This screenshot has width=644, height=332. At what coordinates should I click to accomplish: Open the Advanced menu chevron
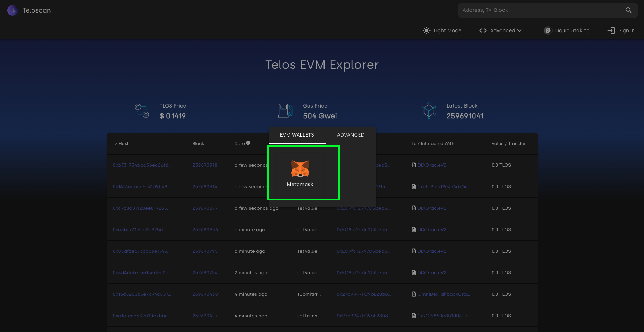coord(519,31)
